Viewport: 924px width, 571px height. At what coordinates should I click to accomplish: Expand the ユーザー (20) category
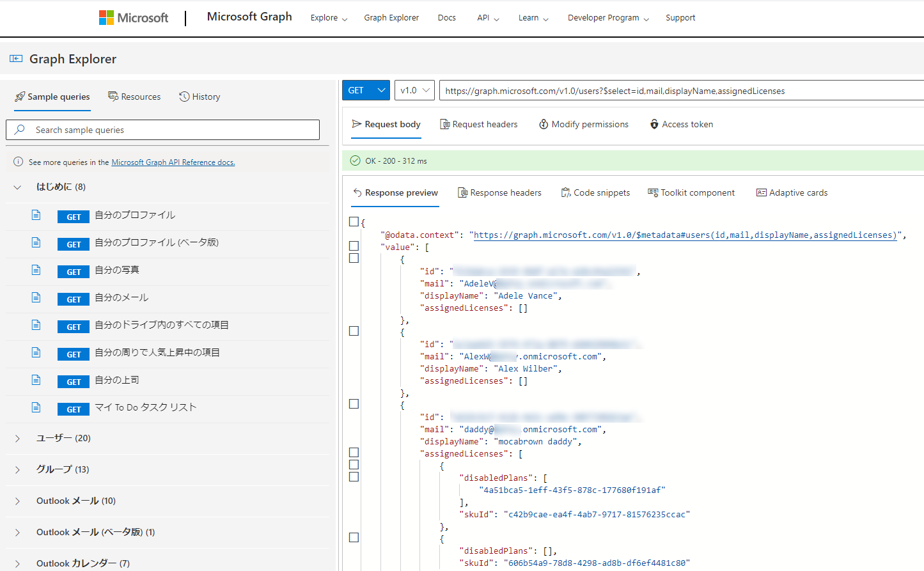[x=17, y=439]
